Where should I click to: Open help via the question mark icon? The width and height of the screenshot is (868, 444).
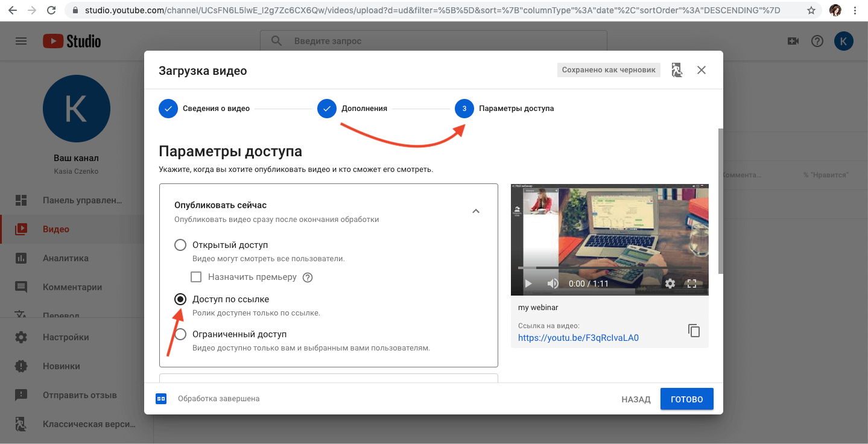tap(817, 40)
